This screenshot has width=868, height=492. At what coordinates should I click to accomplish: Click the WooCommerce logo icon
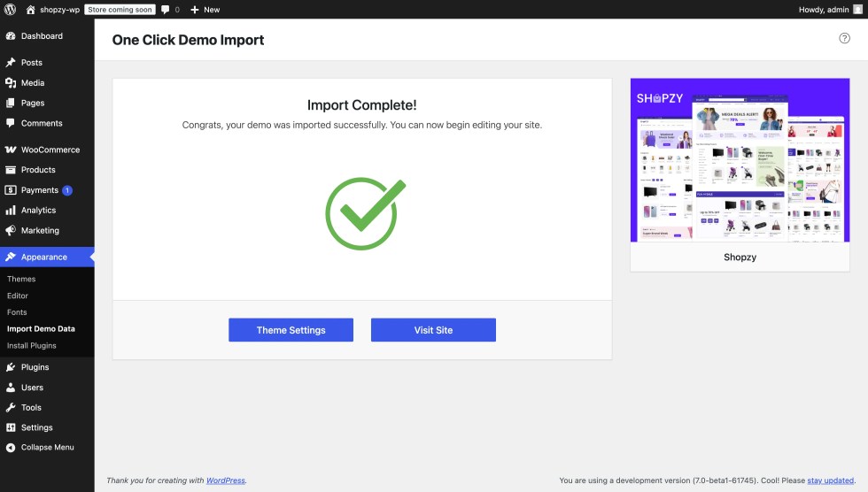tap(11, 150)
